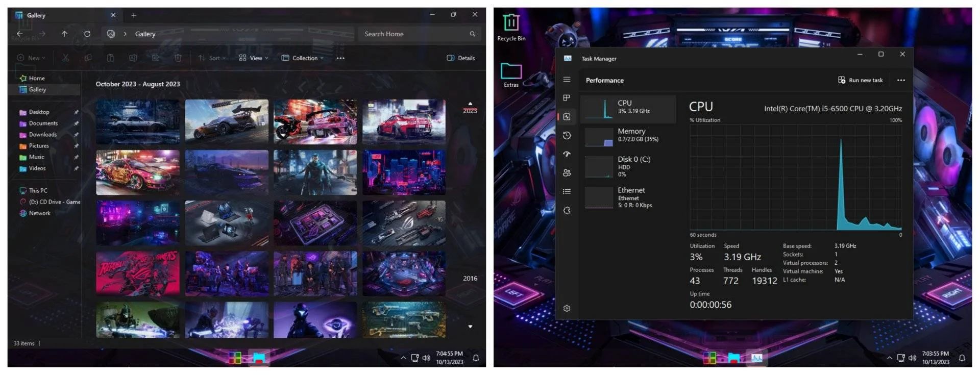
Task: Open the Users page in Task Manager
Action: point(567,173)
